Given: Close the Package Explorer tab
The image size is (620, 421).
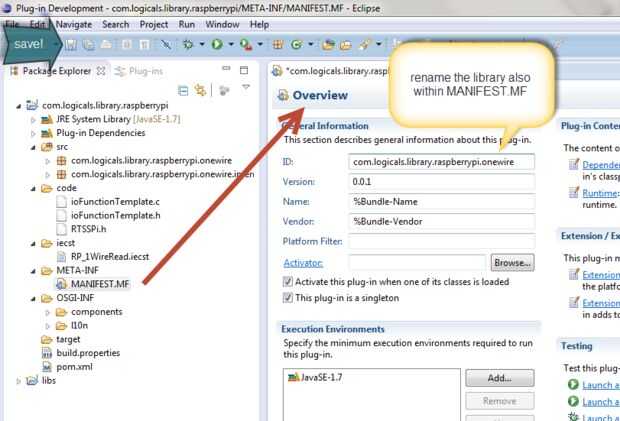Looking at the screenshot, I should [101, 71].
